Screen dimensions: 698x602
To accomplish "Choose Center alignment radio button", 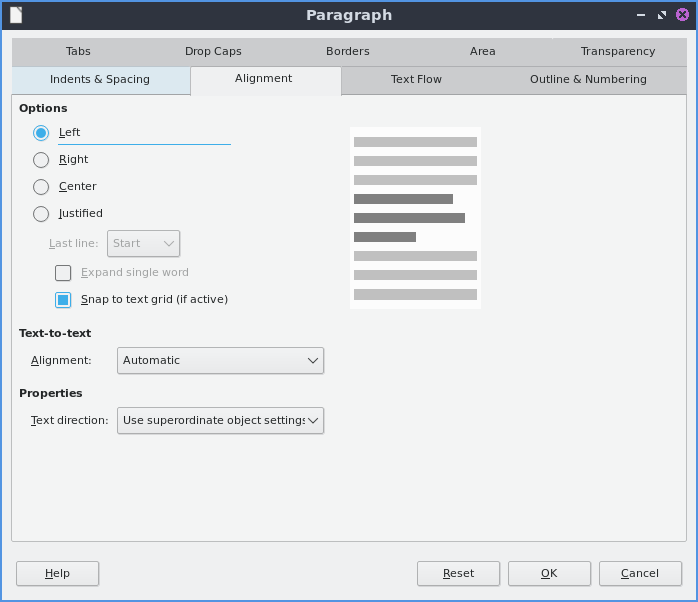I will [41, 187].
